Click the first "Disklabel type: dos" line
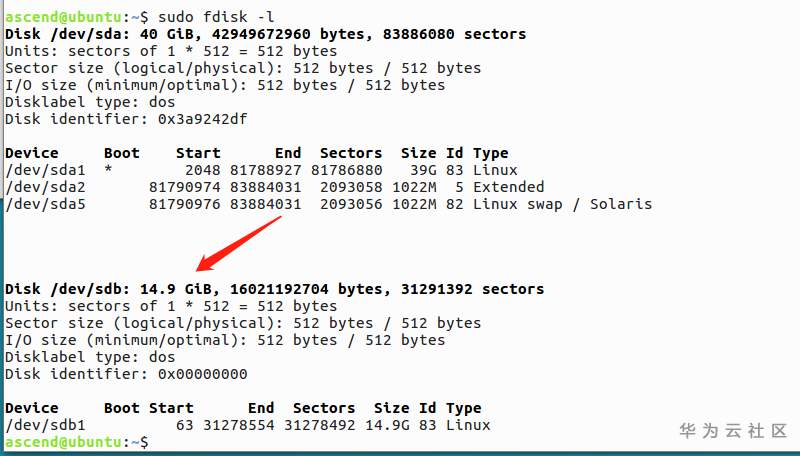 pyautogui.click(x=90, y=102)
